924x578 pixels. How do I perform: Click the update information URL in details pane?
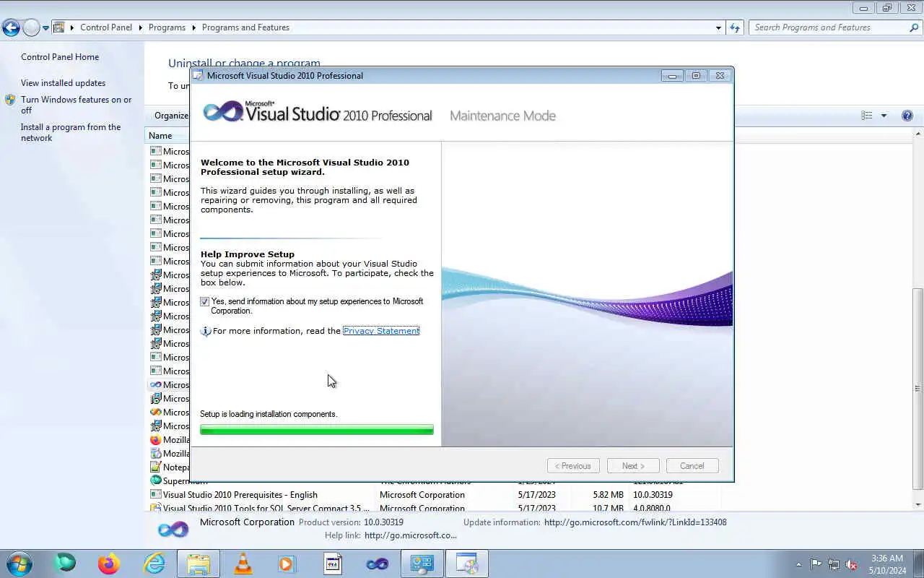coord(635,522)
